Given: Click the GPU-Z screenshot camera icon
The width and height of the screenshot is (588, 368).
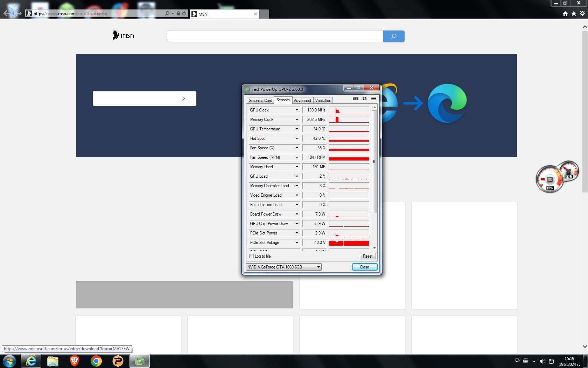Looking at the screenshot, I should point(356,99).
